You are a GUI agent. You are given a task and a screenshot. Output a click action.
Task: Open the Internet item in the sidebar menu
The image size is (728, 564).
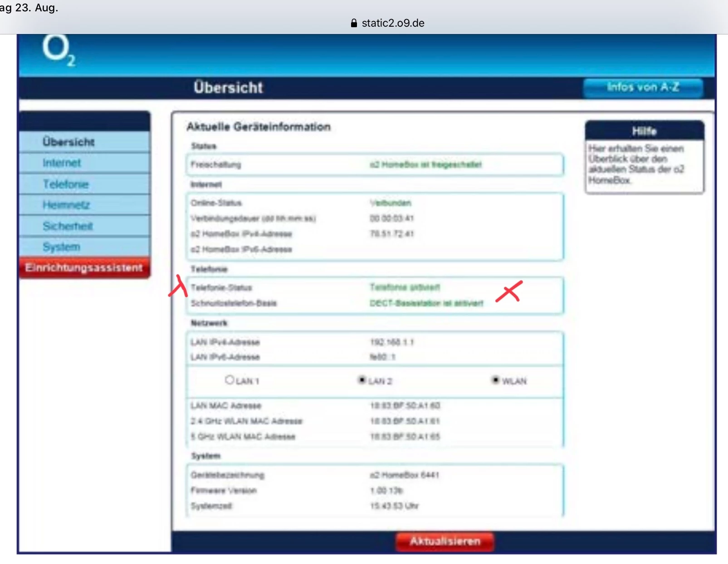[x=84, y=163]
